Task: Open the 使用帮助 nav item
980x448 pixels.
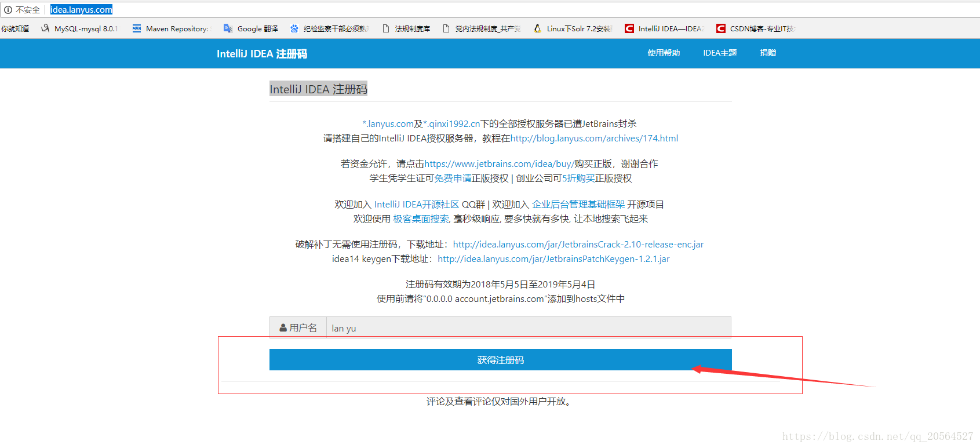Action: coord(664,53)
